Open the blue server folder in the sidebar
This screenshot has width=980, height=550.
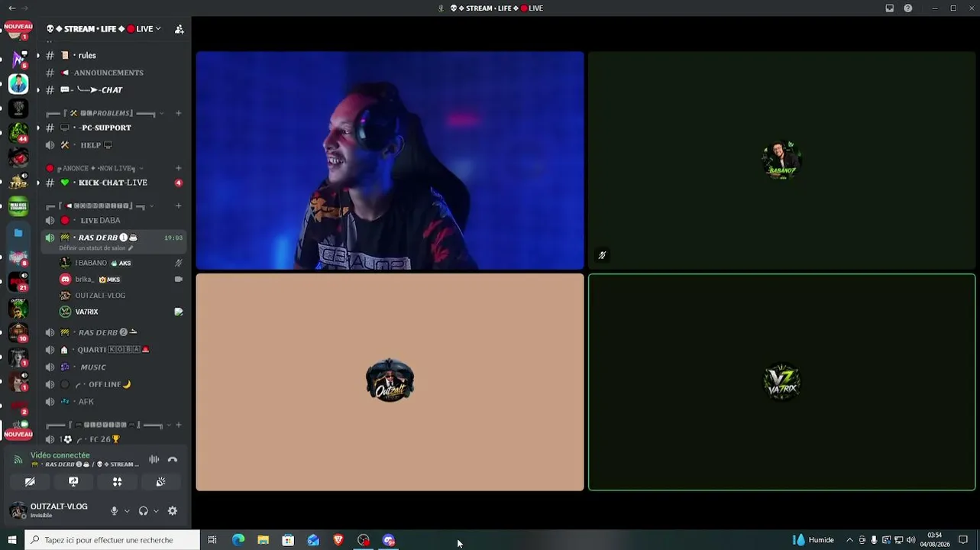tap(18, 232)
